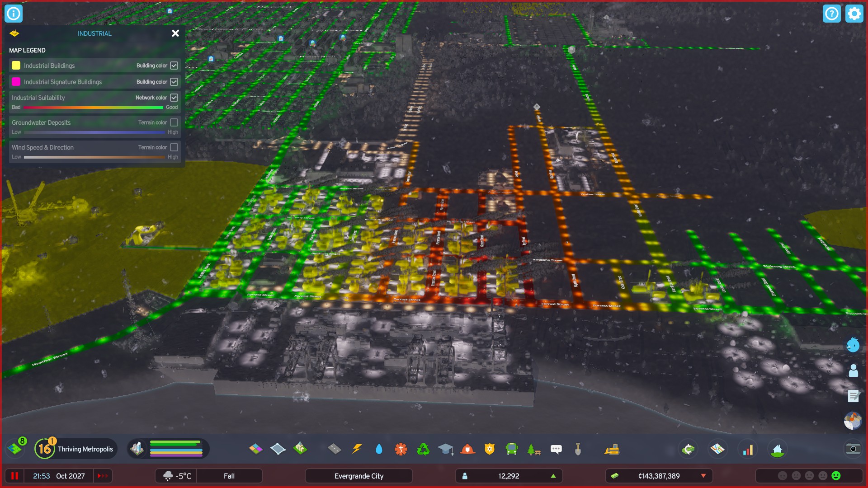Viewport: 868px width, 488px height.
Task: Open the Communications menu
Action: click(556, 449)
